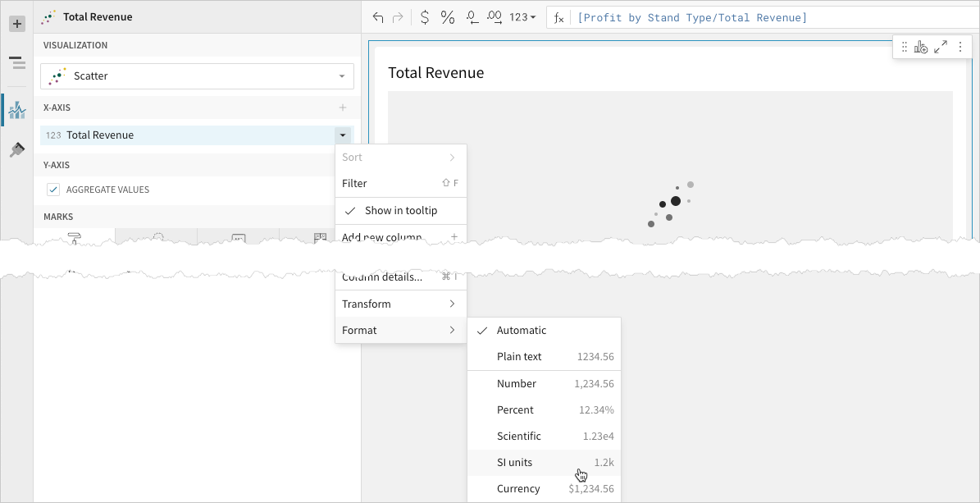Open the Transform submenu
The image size is (980, 503).
(x=400, y=304)
